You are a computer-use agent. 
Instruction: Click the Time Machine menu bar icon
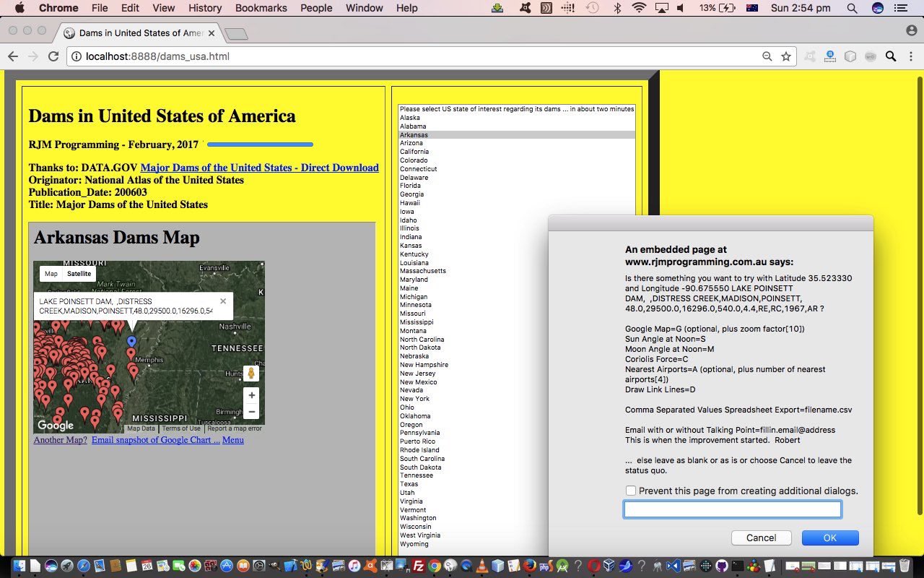[592, 8]
